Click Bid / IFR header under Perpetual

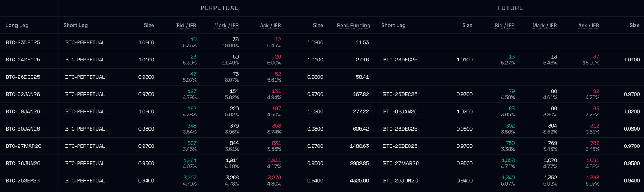click(x=186, y=25)
